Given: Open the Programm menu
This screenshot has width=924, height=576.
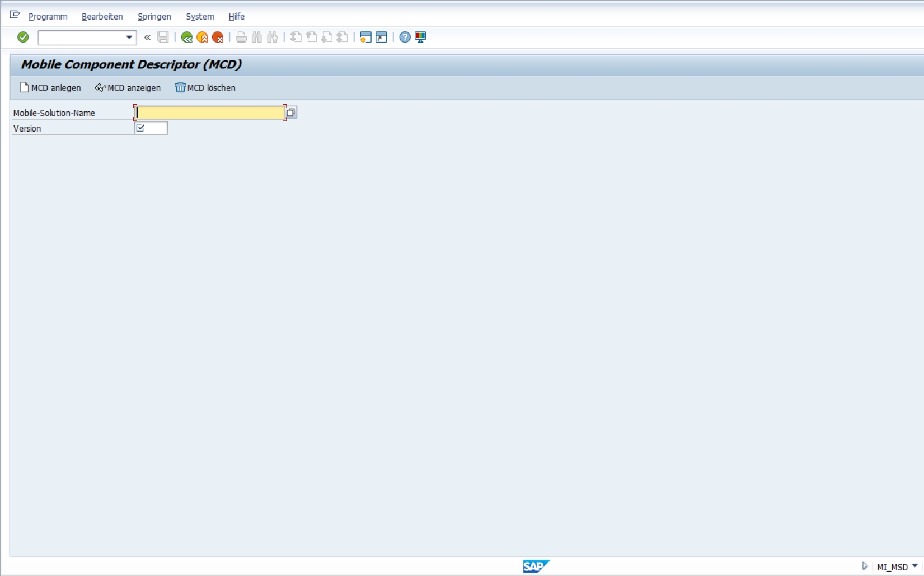Looking at the screenshot, I should click(x=48, y=17).
